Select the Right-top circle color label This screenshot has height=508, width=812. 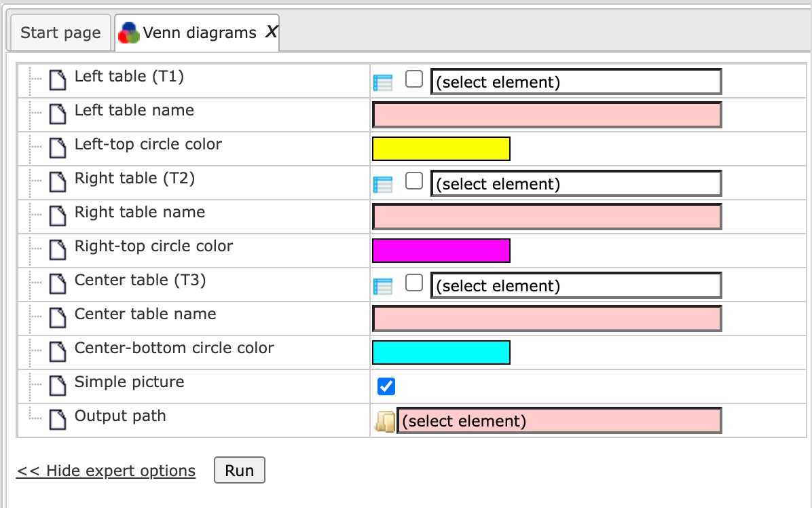tap(154, 246)
